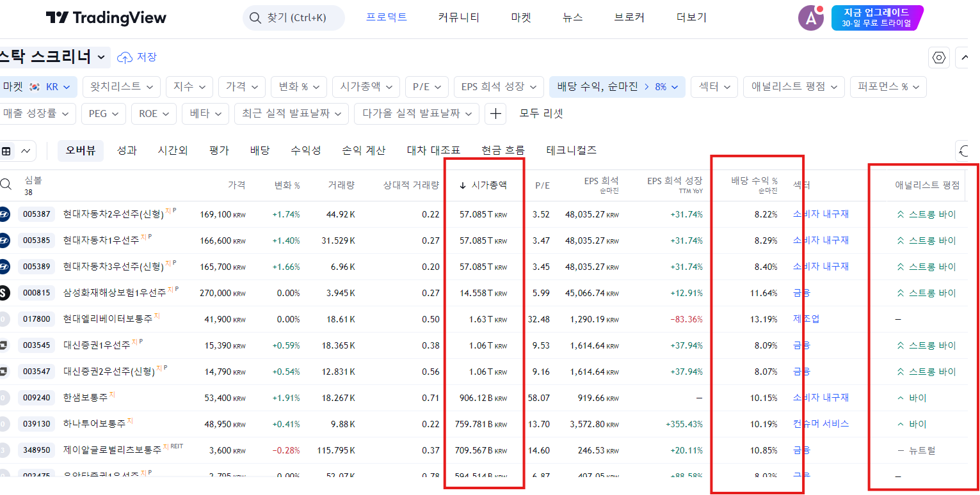Open the 매출 성장률 filter dropdown
980x495 pixels.
(x=37, y=114)
